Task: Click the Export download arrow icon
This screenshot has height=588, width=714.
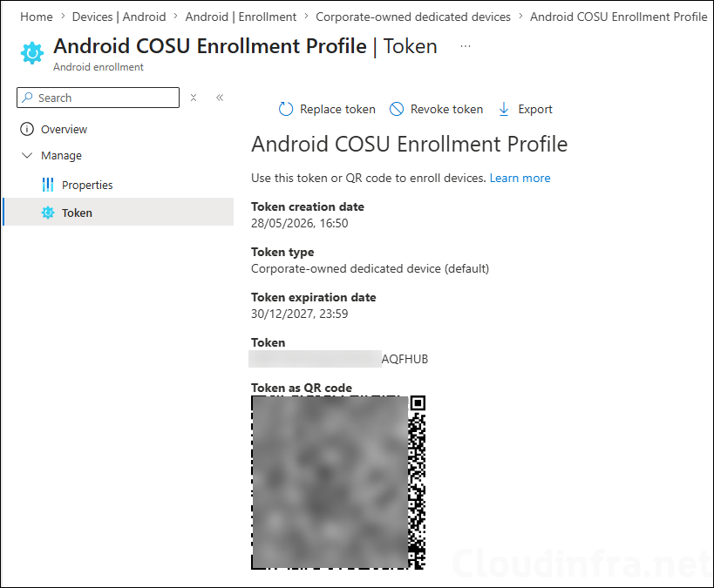Action: pos(504,109)
